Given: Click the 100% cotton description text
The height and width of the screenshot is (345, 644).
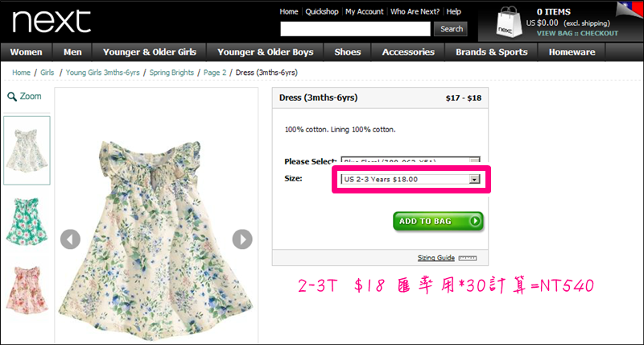Looking at the screenshot, I should tap(340, 130).
